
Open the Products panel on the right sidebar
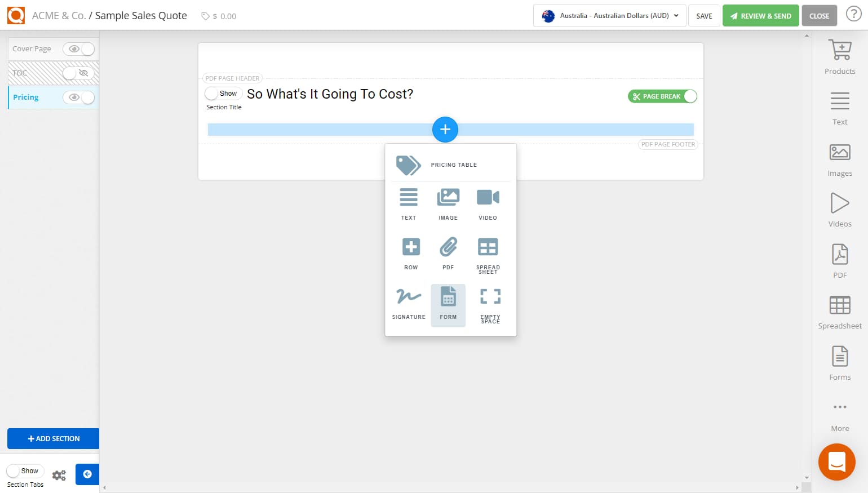click(839, 56)
